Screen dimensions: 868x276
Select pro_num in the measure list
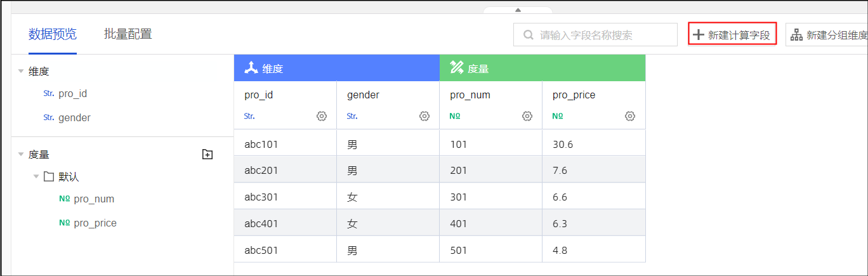[94, 199]
